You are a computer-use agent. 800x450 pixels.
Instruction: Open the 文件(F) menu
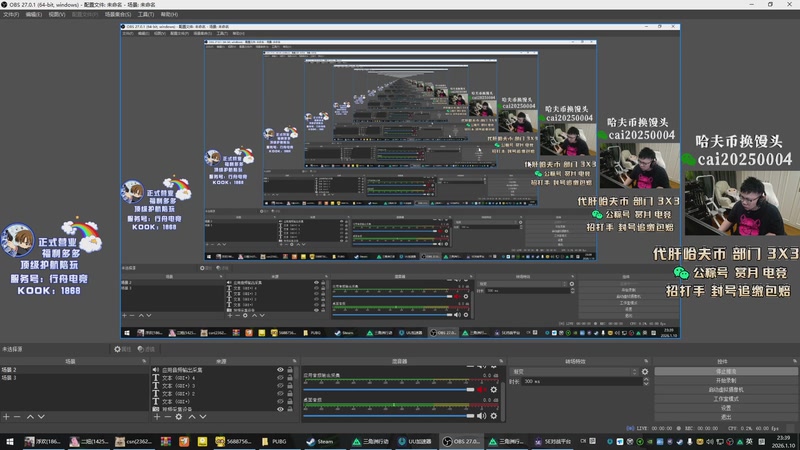[11, 14]
